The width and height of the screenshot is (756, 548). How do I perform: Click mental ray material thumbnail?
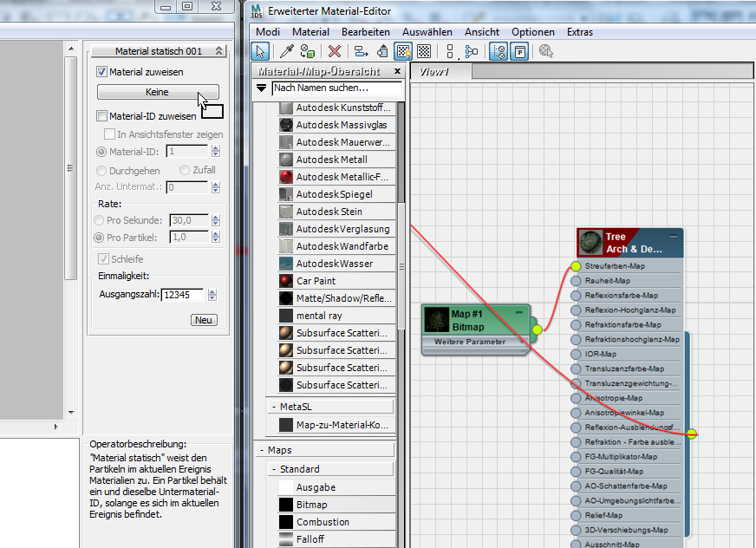(x=286, y=316)
